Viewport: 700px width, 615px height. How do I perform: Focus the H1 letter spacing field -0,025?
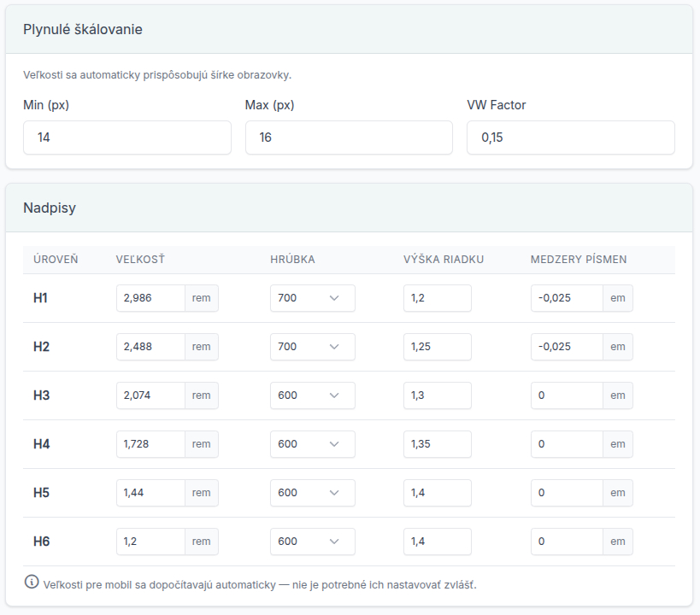tap(567, 298)
